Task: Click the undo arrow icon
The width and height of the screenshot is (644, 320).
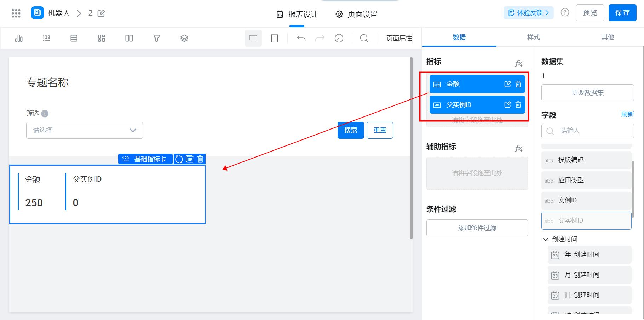Action: pyautogui.click(x=301, y=38)
